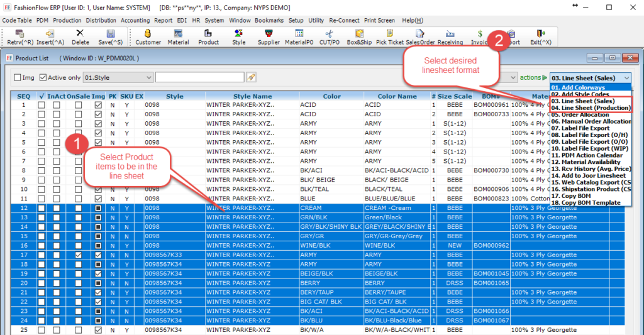Click the Style Name column header

(x=252, y=96)
